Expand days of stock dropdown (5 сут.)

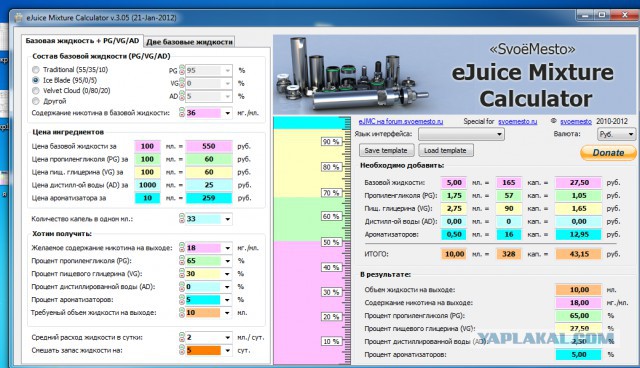[x=227, y=350]
